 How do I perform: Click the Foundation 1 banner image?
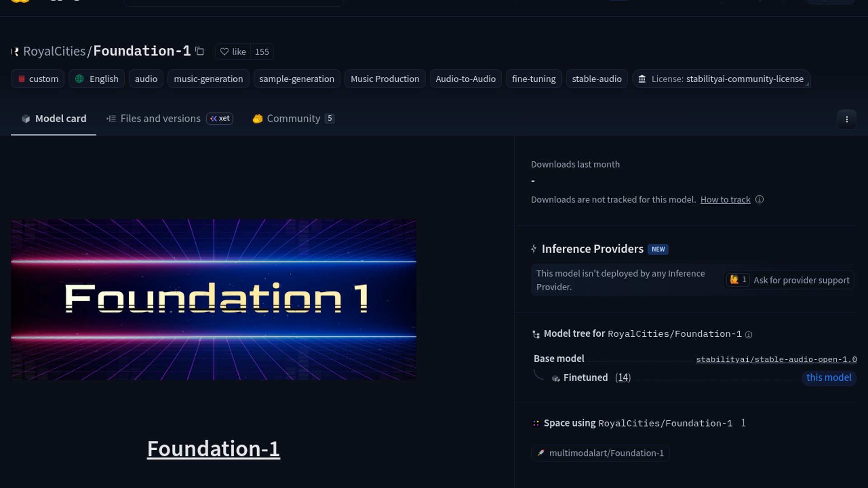coord(213,299)
